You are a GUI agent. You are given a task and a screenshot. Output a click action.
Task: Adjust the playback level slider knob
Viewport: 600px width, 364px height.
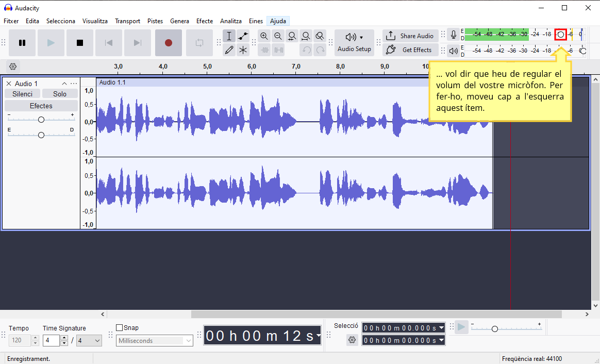[x=583, y=51]
